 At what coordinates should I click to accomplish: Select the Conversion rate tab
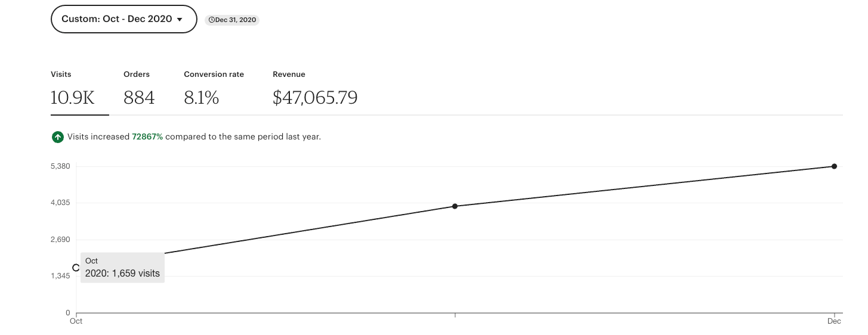click(214, 89)
